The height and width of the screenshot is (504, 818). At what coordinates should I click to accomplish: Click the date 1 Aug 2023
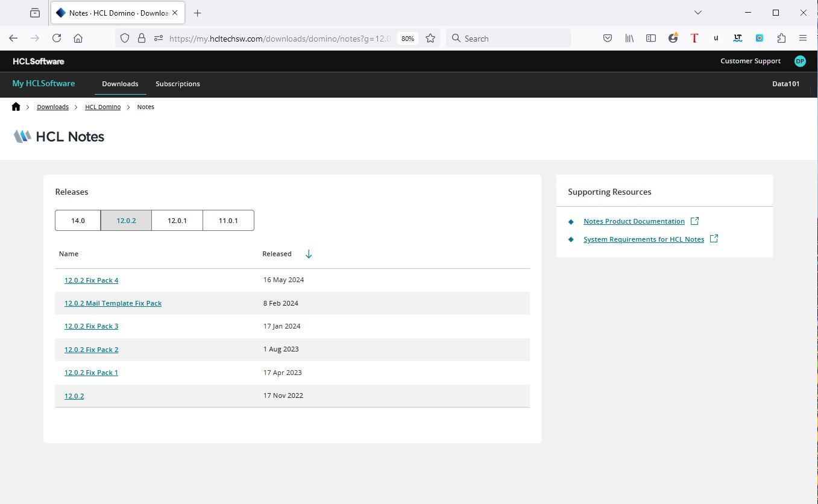(x=281, y=349)
